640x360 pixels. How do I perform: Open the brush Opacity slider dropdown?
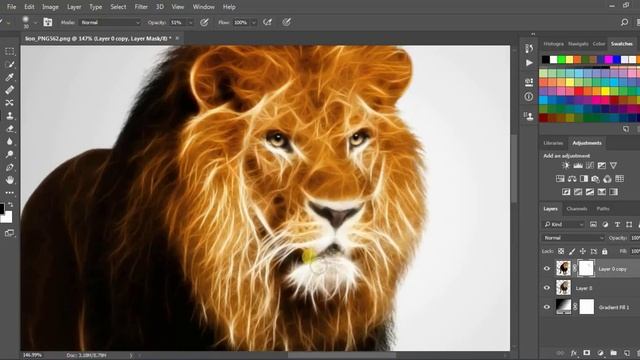[x=190, y=23]
